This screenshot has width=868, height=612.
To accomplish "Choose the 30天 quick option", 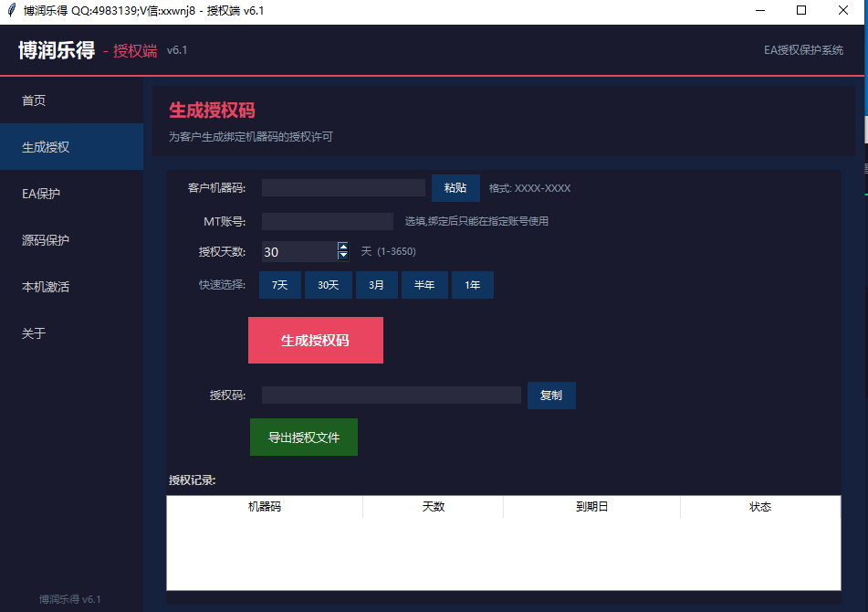I will (329, 285).
